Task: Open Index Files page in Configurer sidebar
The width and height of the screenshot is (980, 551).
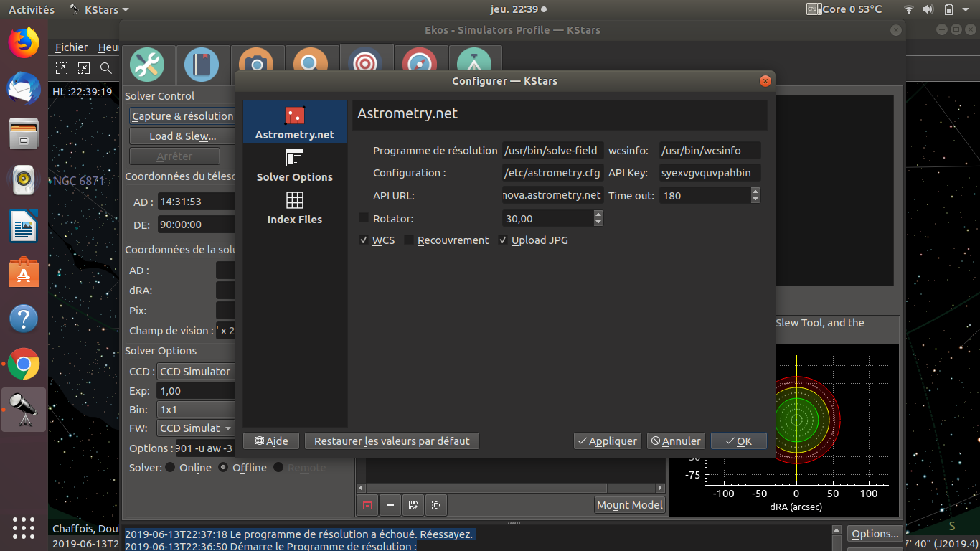Action: pos(295,208)
